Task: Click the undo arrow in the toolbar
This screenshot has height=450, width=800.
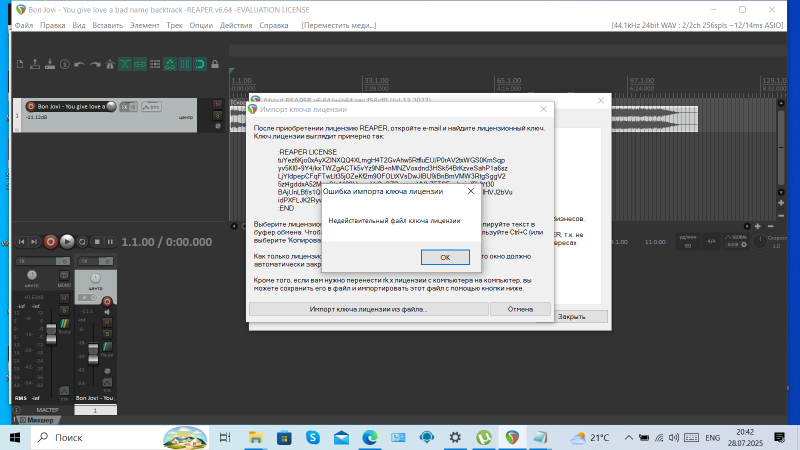Action: click(x=80, y=65)
